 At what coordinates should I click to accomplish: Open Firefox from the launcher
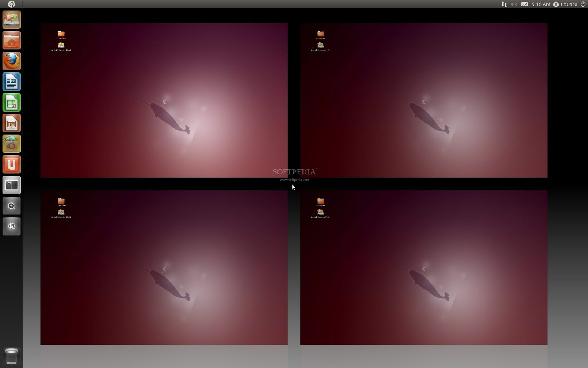point(11,61)
